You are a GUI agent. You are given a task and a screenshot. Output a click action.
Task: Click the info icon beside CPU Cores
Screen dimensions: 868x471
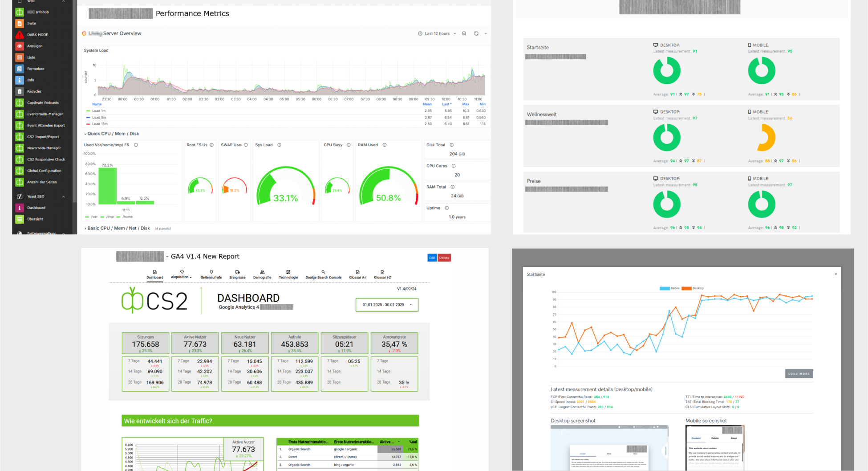[x=454, y=166]
